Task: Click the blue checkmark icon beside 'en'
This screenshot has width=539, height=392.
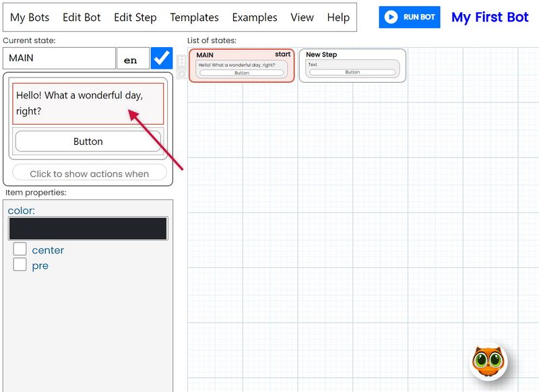Action: coord(162,59)
